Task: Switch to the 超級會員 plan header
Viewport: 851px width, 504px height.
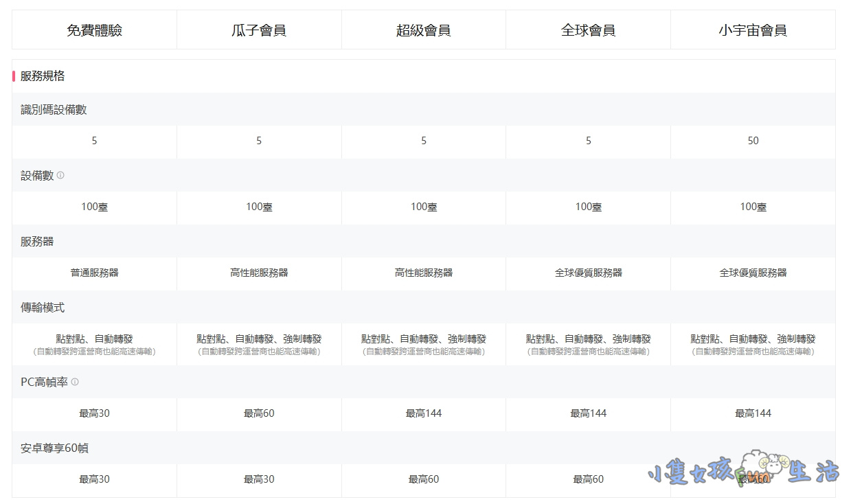Action: (x=424, y=30)
